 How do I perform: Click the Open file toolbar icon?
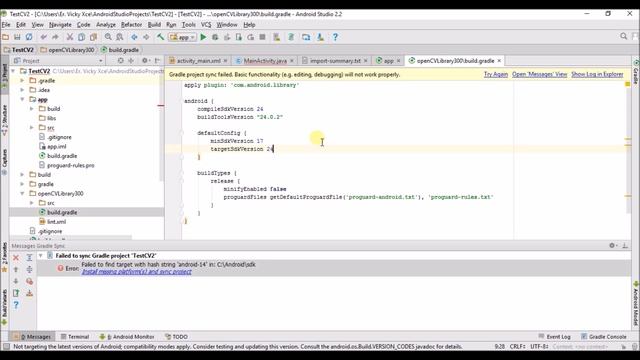pos(5,37)
